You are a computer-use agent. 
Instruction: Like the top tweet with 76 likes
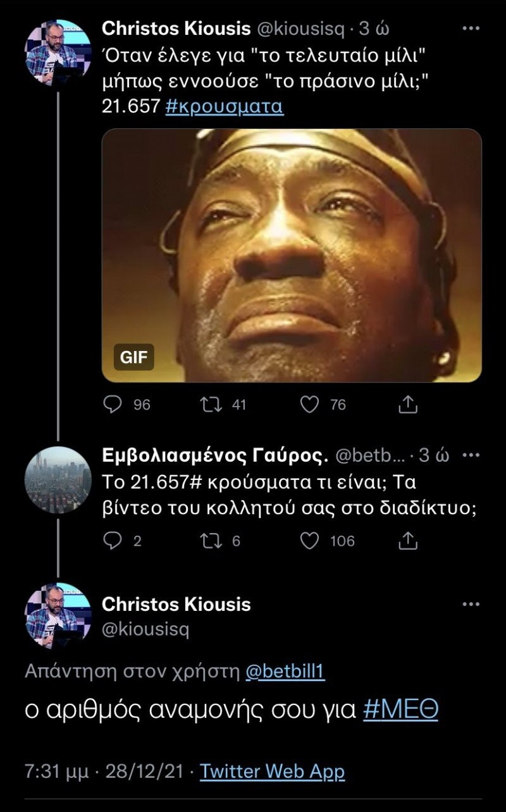click(309, 404)
